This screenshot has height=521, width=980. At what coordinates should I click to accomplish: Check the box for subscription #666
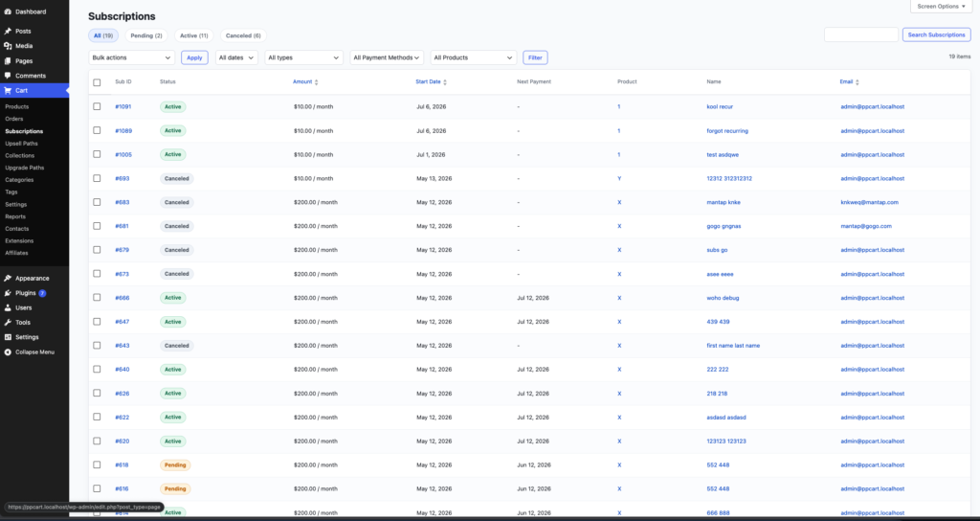click(97, 297)
